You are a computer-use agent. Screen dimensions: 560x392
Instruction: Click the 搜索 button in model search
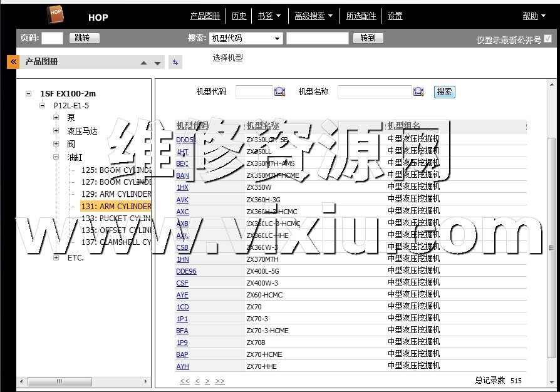click(x=444, y=92)
